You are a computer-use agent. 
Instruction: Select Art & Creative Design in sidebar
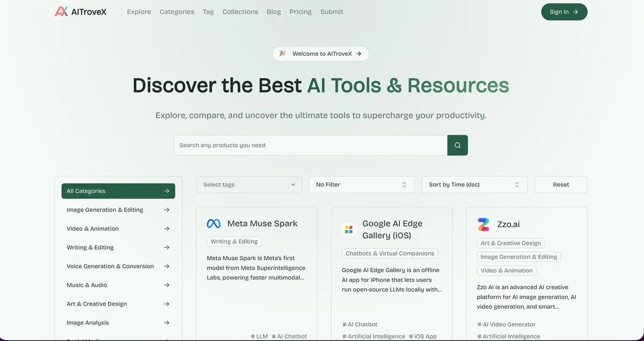118,304
